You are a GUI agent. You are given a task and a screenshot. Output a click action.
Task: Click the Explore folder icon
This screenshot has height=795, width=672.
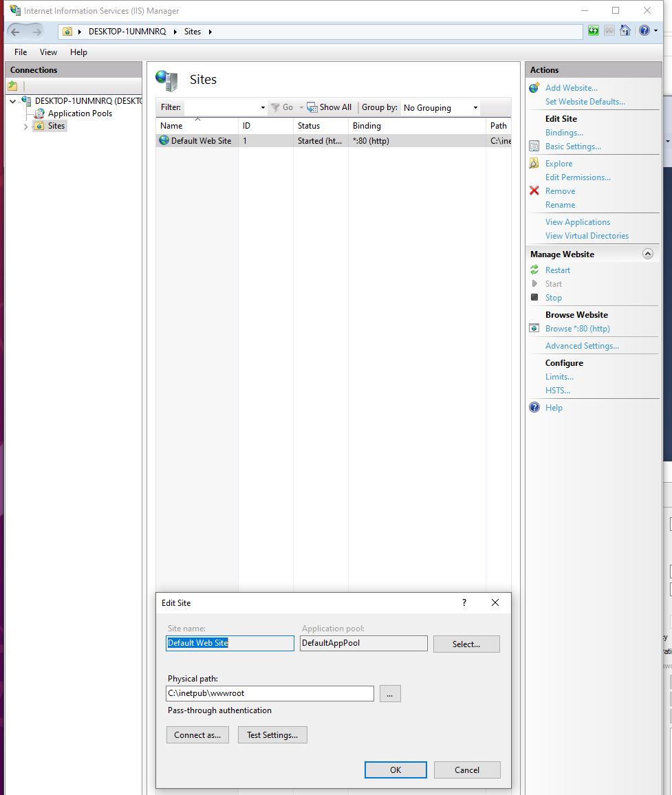[534, 163]
